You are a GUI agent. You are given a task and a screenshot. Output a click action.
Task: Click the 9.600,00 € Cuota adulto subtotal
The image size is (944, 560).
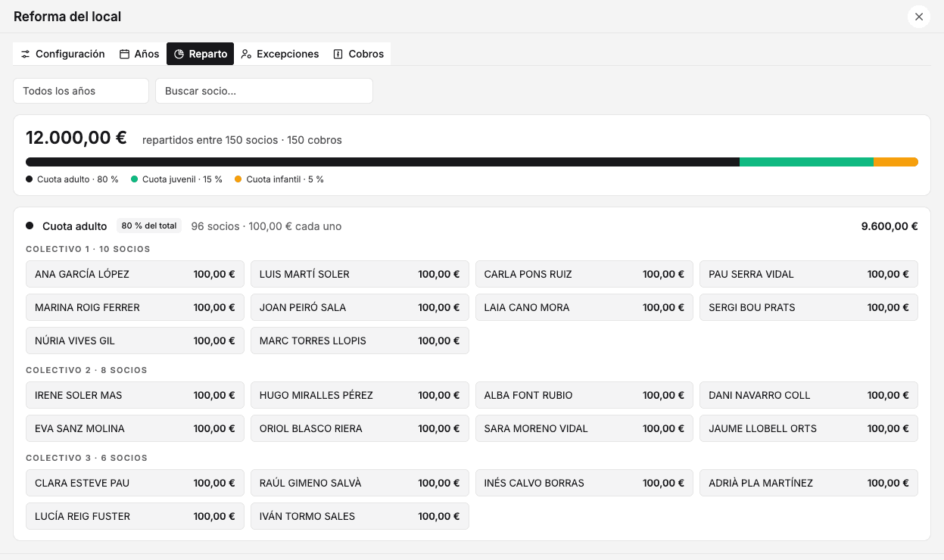(889, 226)
